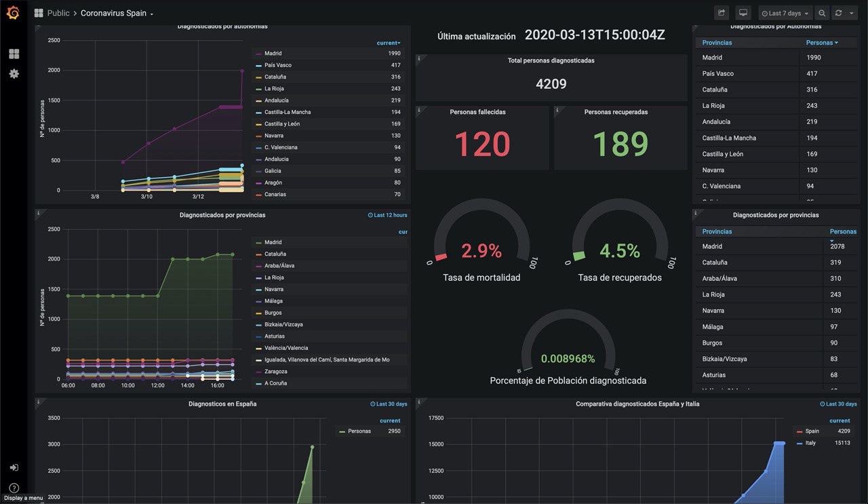Screen dimensions: 868x504
Task: Toggle Canarias series in autonomías legend
Action: 275,195
